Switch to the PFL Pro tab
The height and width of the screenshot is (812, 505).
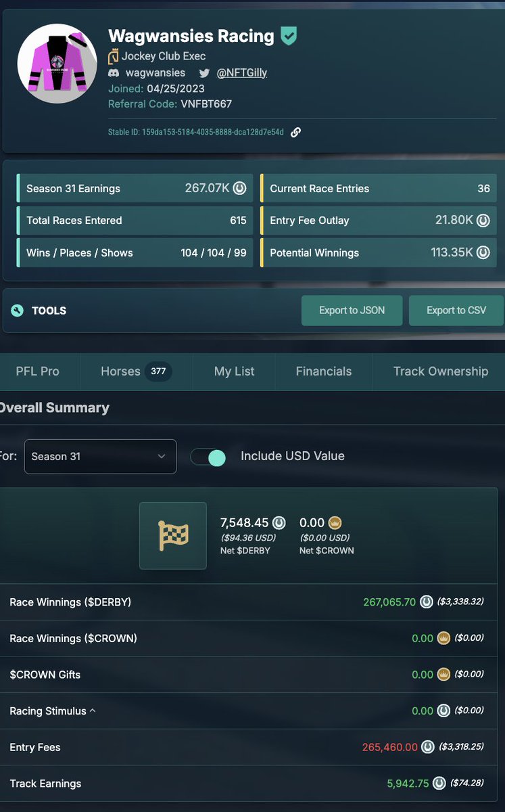point(38,371)
